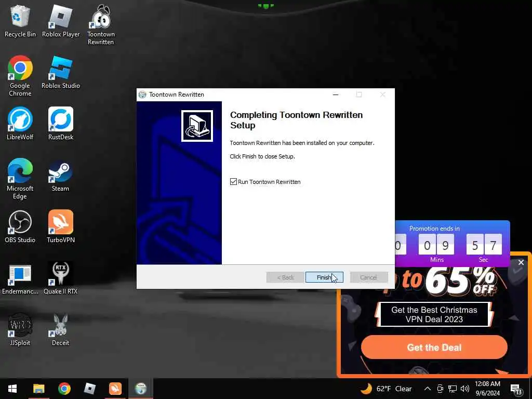The width and height of the screenshot is (532, 399).
Task: Open File Explorer from the taskbar
Action: tap(38, 389)
